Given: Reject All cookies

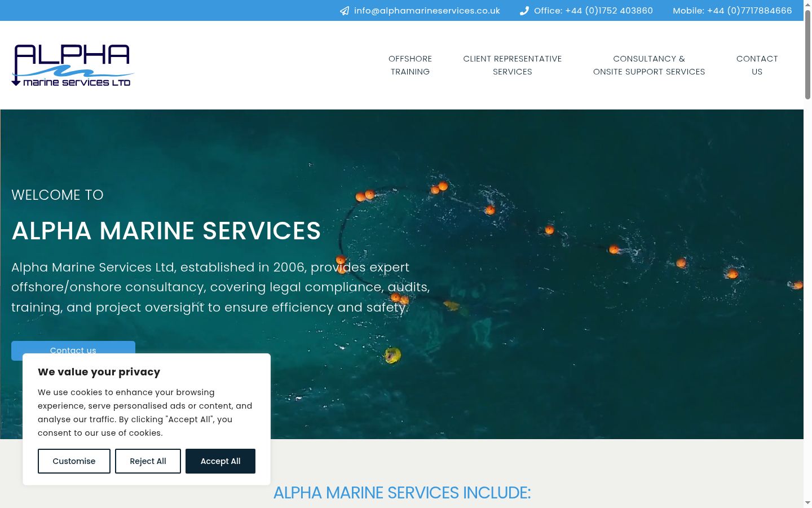Looking at the screenshot, I should (148, 461).
